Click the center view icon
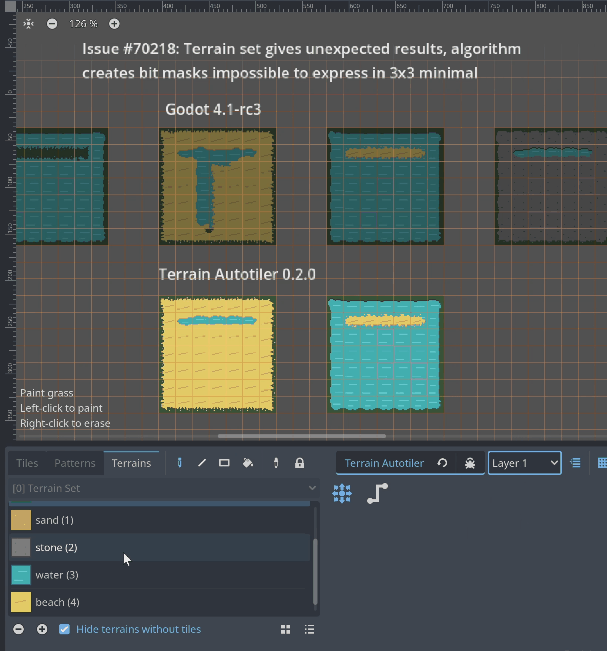The image size is (607, 651). pyautogui.click(x=28, y=24)
